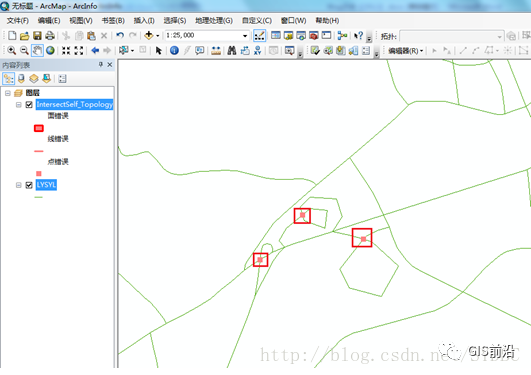This screenshot has width=531, height=375.
Task: Open the Add Data dropdown arrow
Action: 157,36
